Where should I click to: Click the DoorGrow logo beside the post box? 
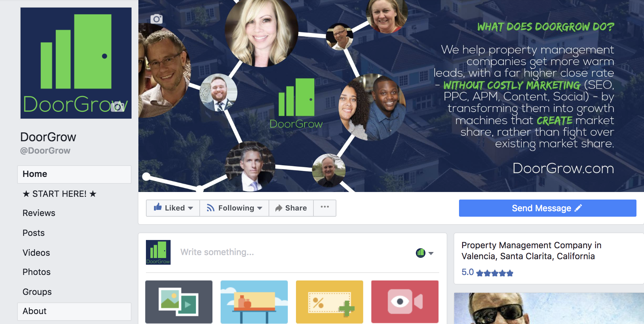pos(158,252)
